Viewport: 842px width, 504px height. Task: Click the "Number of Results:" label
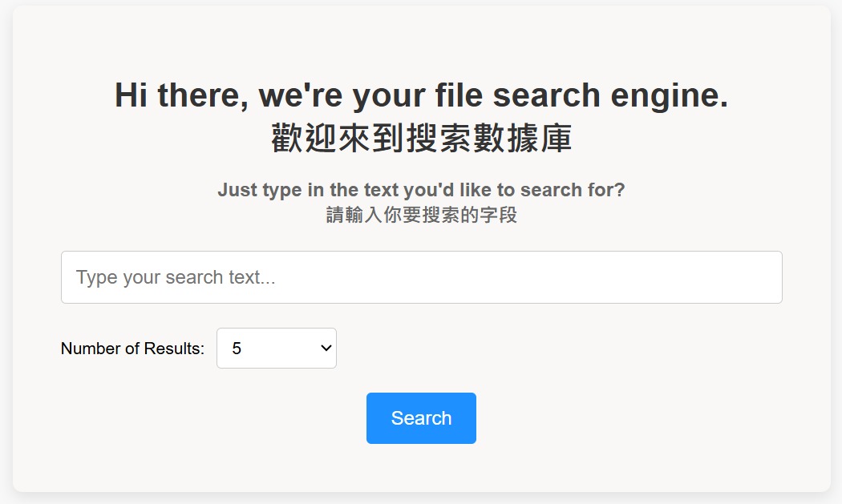132,349
